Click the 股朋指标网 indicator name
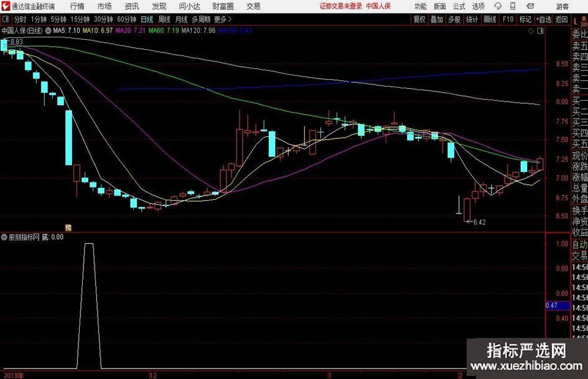This screenshot has width=588, height=379. (x=24, y=237)
